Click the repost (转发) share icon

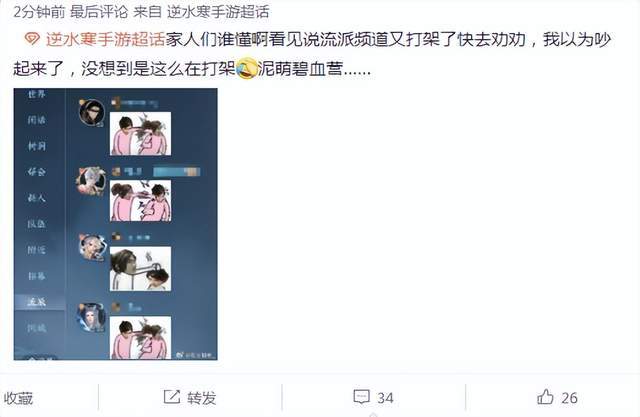click(x=171, y=397)
